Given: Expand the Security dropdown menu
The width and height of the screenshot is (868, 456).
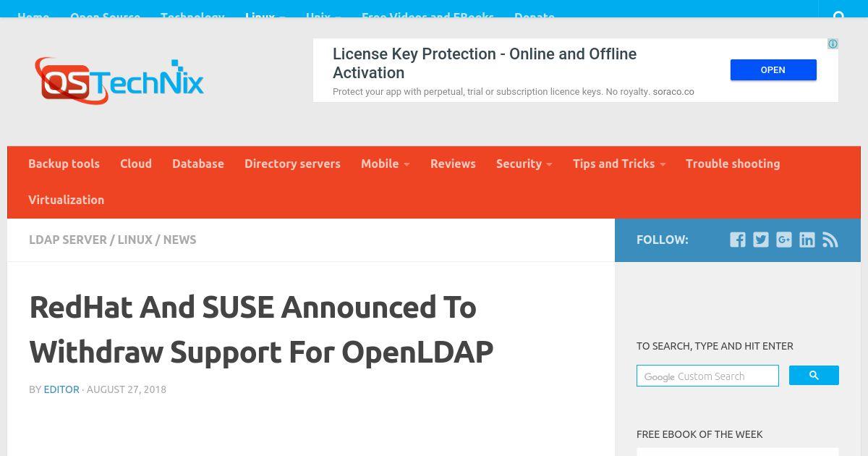Looking at the screenshot, I should [x=524, y=164].
